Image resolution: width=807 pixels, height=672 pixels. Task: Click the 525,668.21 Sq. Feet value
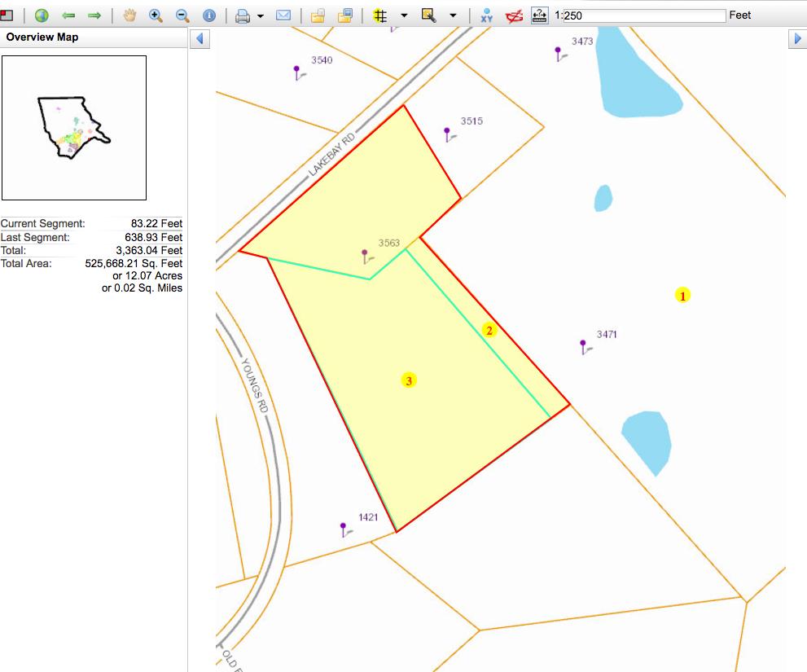pyautogui.click(x=134, y=263)
